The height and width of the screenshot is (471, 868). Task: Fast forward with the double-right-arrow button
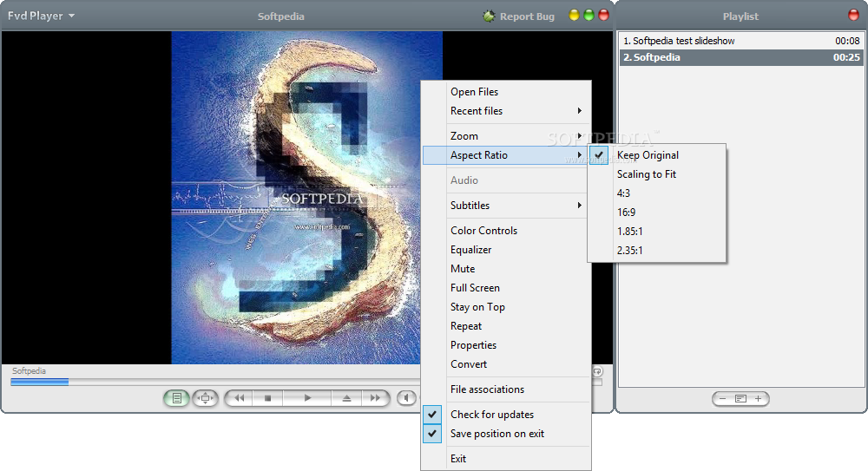(x=375, y=398)
